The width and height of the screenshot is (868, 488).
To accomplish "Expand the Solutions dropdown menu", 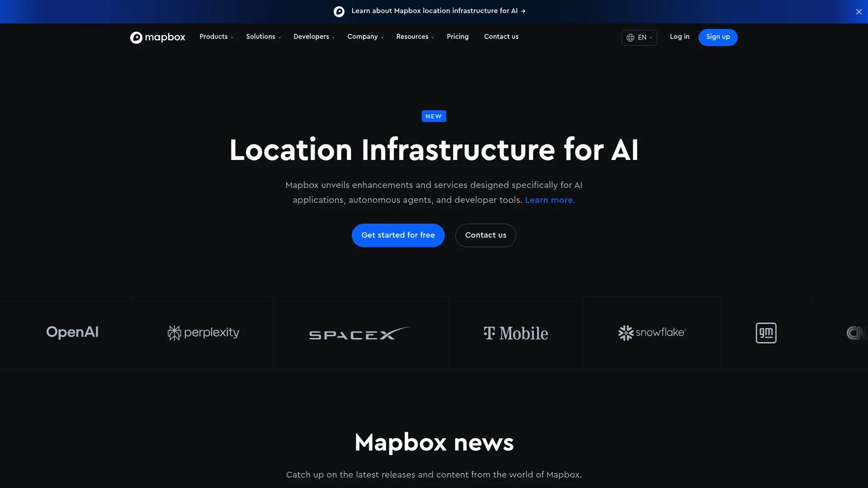I will coord(263,37).
